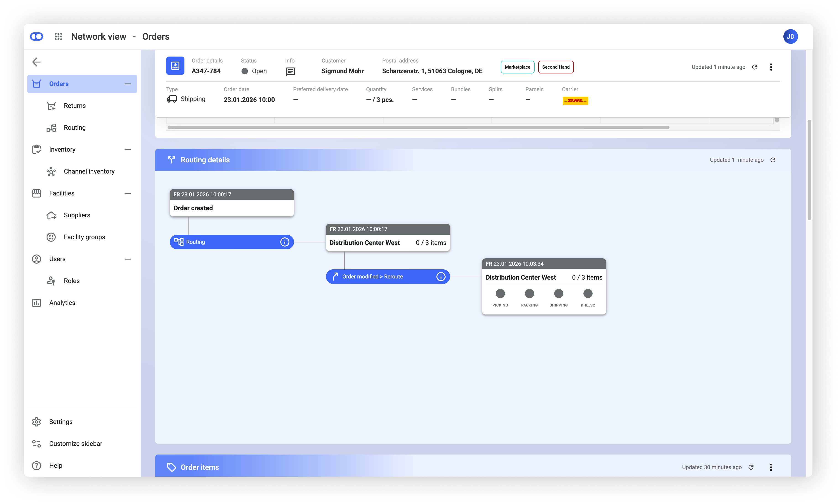Collapse the Orders sidebar group
Screen dimensions: 840x504
click(x=128, y=84)
